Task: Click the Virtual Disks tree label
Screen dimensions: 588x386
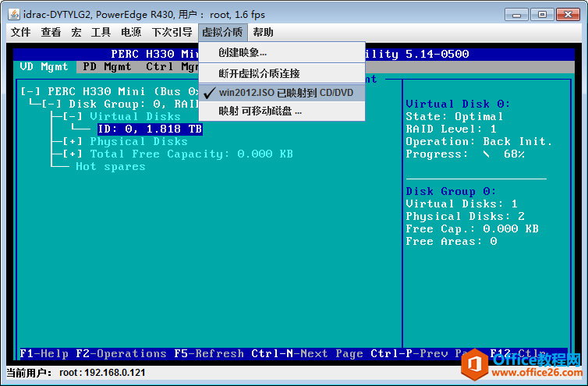Action: point(135,116)
